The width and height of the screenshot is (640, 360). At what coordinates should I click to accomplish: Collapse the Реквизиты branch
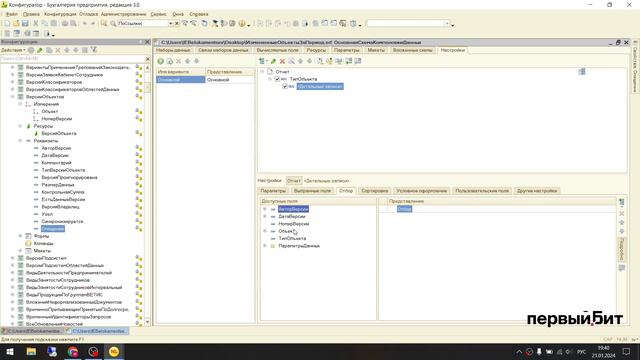[x=20, y=141]
